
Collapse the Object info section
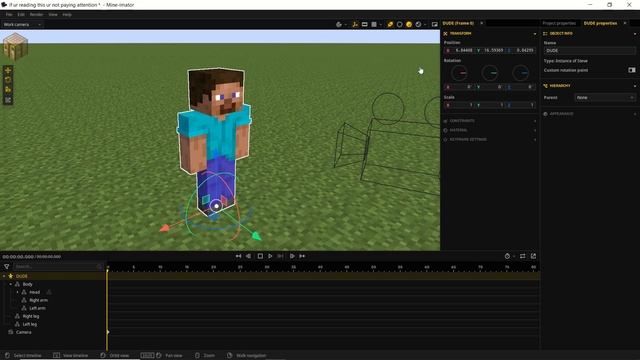(635, 34)
